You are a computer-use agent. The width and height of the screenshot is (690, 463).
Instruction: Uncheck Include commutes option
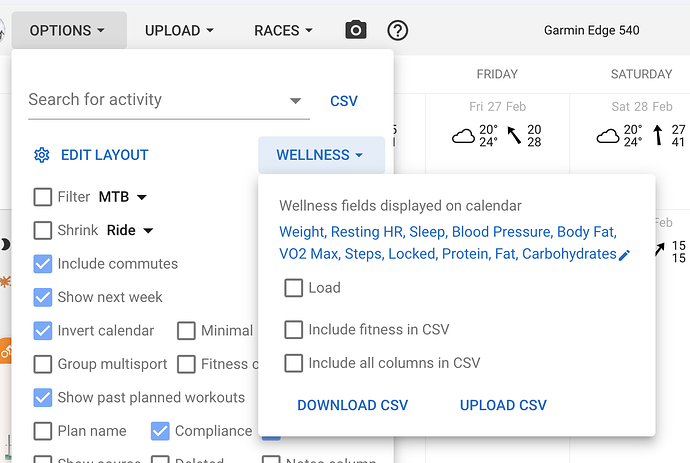click(43, 264)
